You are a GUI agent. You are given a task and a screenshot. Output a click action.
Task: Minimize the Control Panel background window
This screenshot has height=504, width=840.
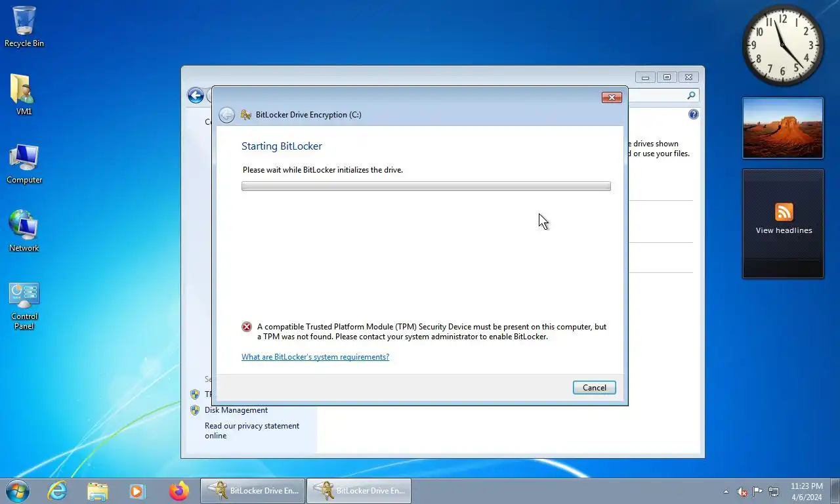coord(645,77)
